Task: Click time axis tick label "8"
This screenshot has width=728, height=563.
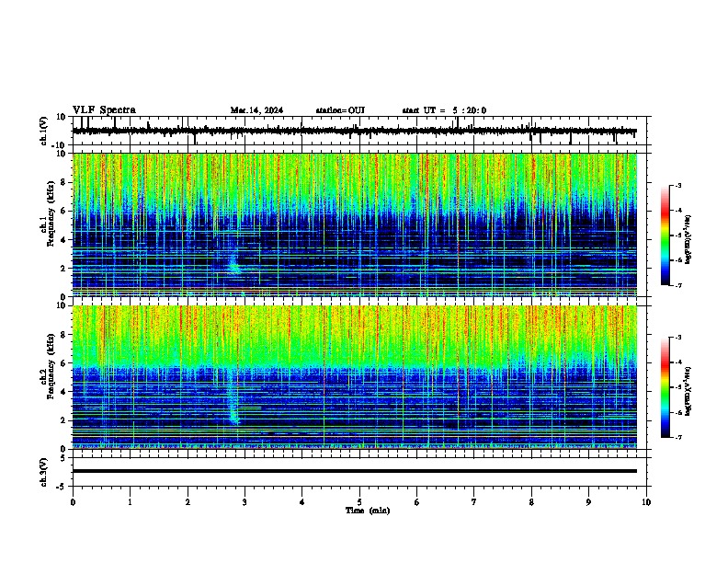Action: [x=531, y=502]
